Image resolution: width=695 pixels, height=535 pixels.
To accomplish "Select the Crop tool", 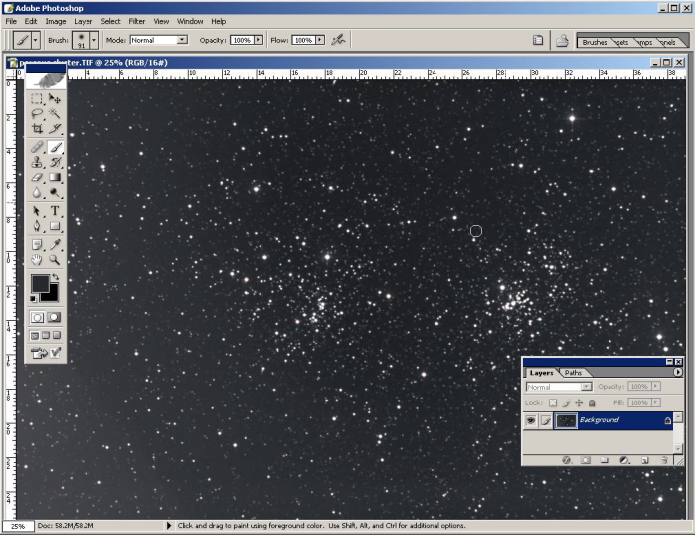I will (x=37, y=129).
